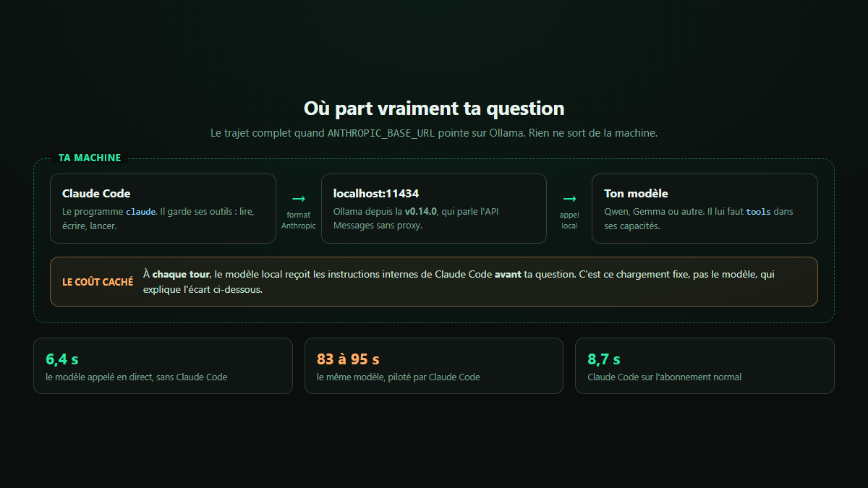Click 'le modèle appelé en direct, sans Claude Code'
Screen dimensions: 868x488
pyautogui.click(x=136, y=377)
